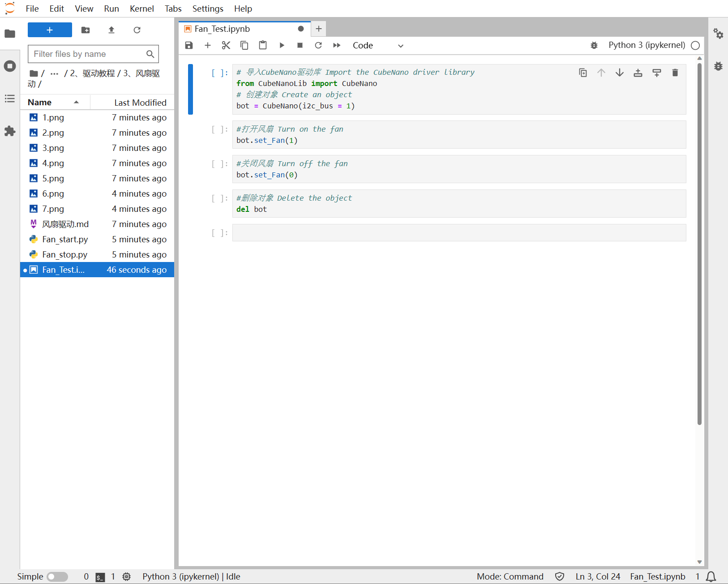The width and height of the screenshot is (728, 584).
Task: Open the property inspector gears icon
Action: click(x=718, y=34)
